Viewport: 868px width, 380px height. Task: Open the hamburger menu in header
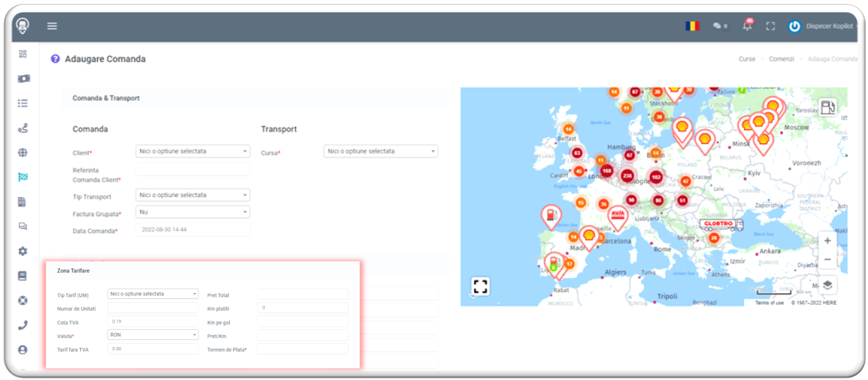[52, 26]
